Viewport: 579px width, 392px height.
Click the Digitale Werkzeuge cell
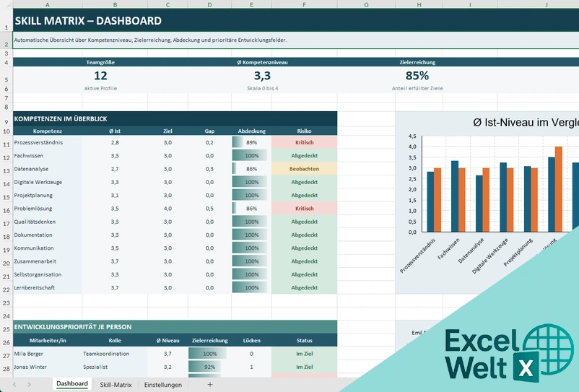[47, 182]
